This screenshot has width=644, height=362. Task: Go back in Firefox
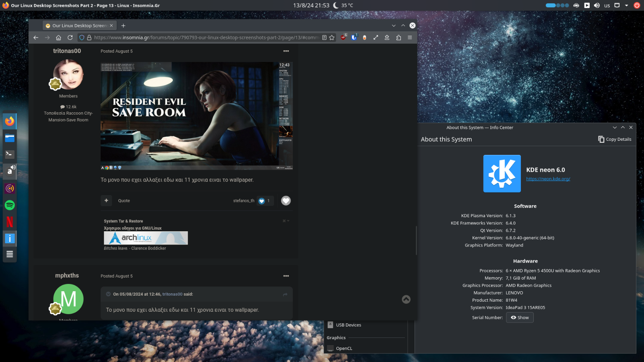point(36,37)
